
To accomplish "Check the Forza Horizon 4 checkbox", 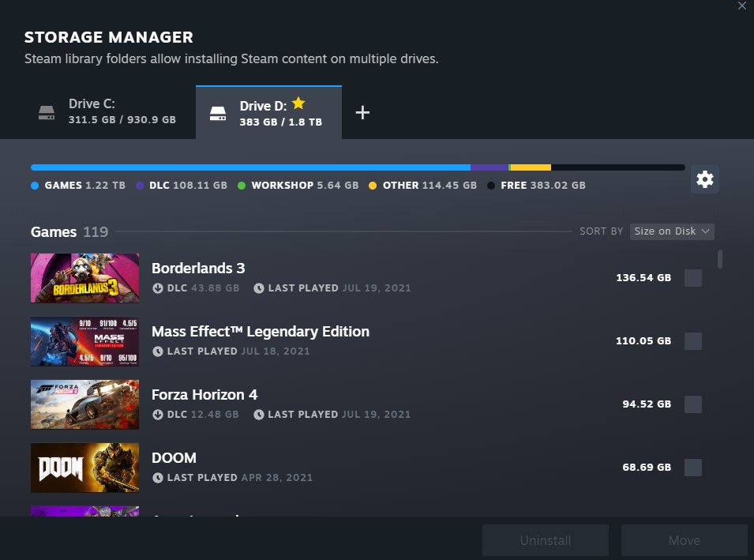I will tap(693, 404).
